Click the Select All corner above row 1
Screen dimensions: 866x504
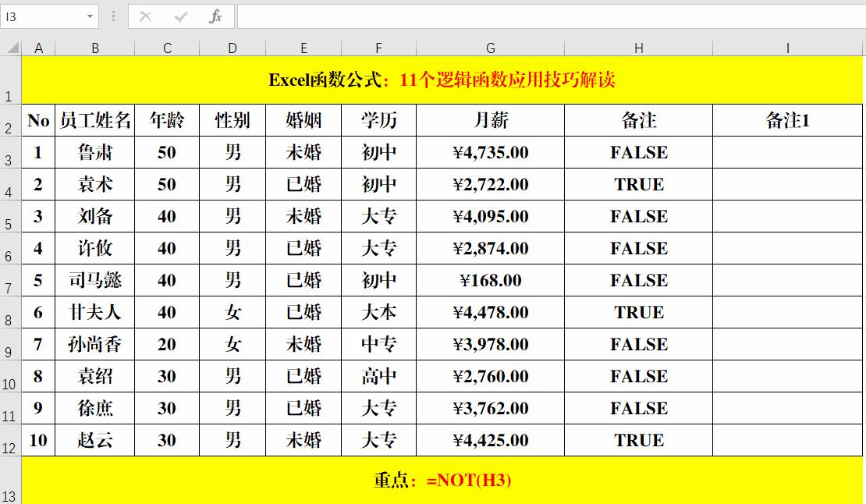pos(12,47)
